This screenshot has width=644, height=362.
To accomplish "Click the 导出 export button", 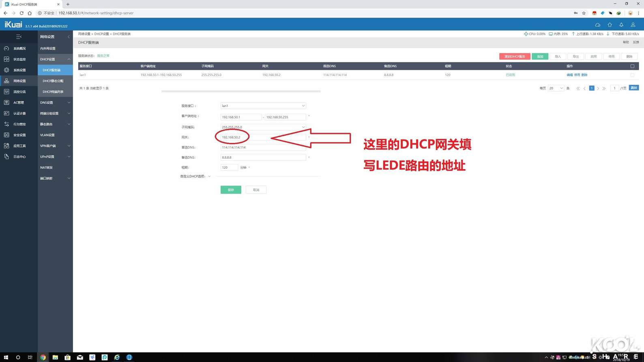I will (x=575, y=56).
